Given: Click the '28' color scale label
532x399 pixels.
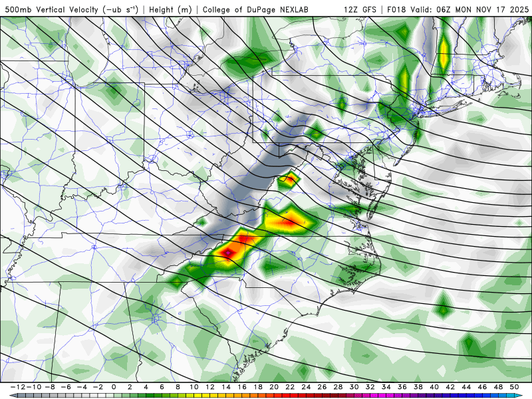Looking at the screenshot, I should [338, 387].
